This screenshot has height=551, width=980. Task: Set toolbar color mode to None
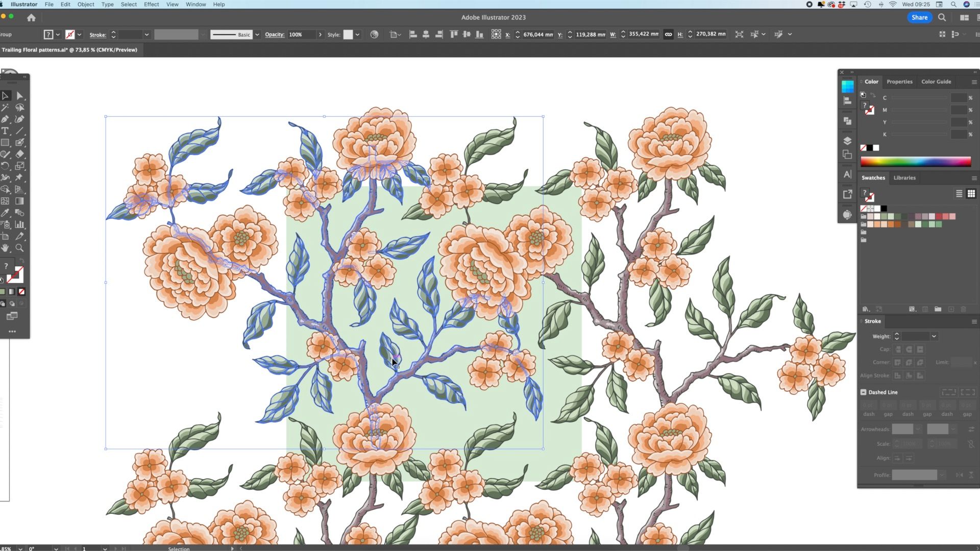point(21,292)
